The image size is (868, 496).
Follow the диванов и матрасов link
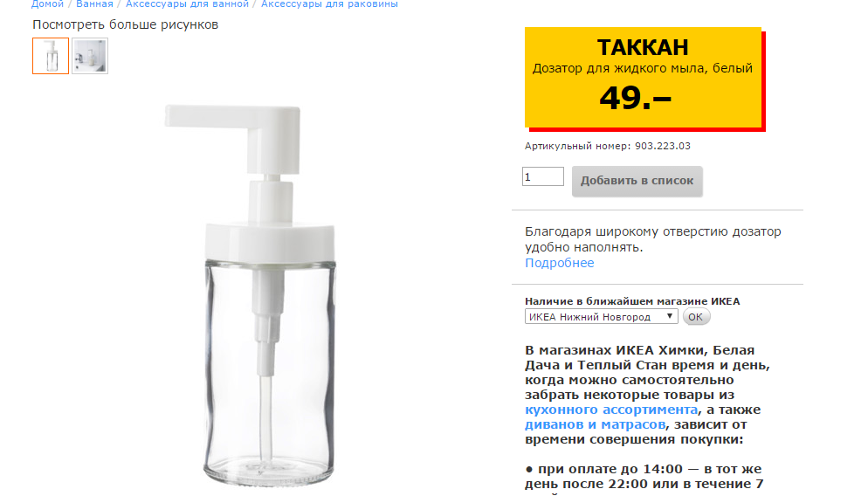[x=595, y=424]
